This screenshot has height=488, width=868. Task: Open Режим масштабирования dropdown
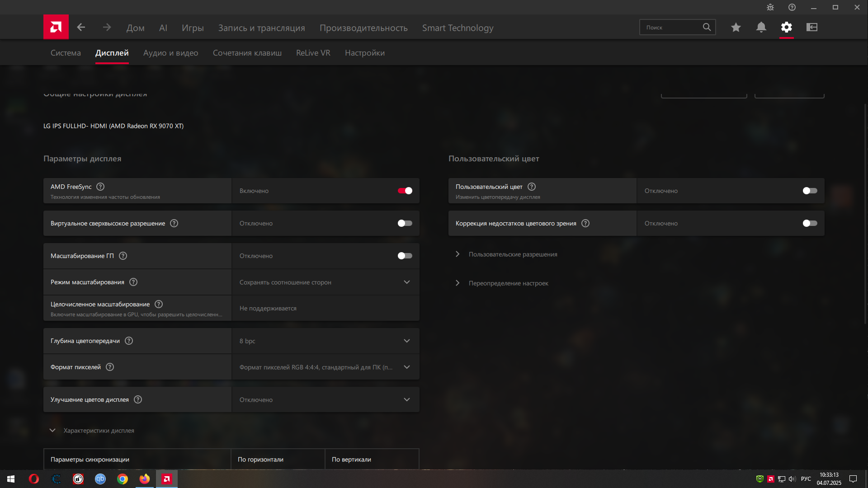click(325, 282)
